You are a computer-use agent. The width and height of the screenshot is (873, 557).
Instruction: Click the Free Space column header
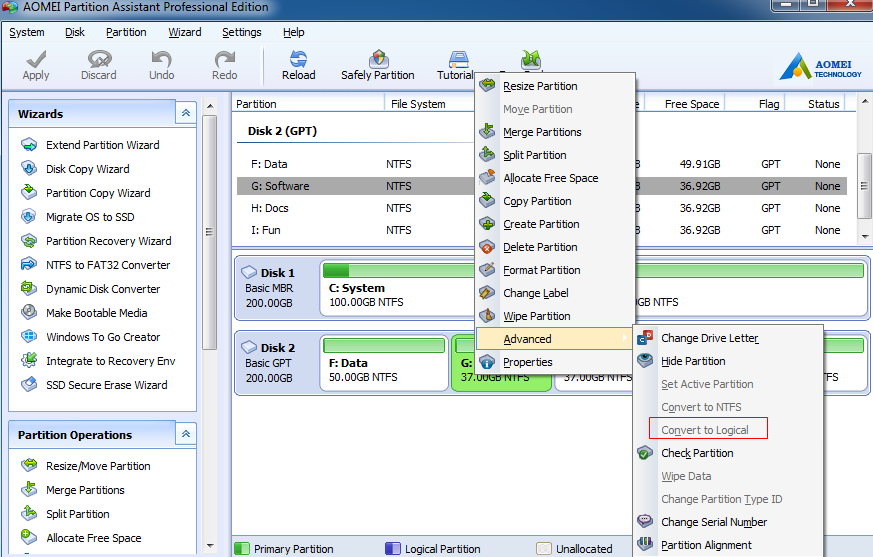[684, 104]
